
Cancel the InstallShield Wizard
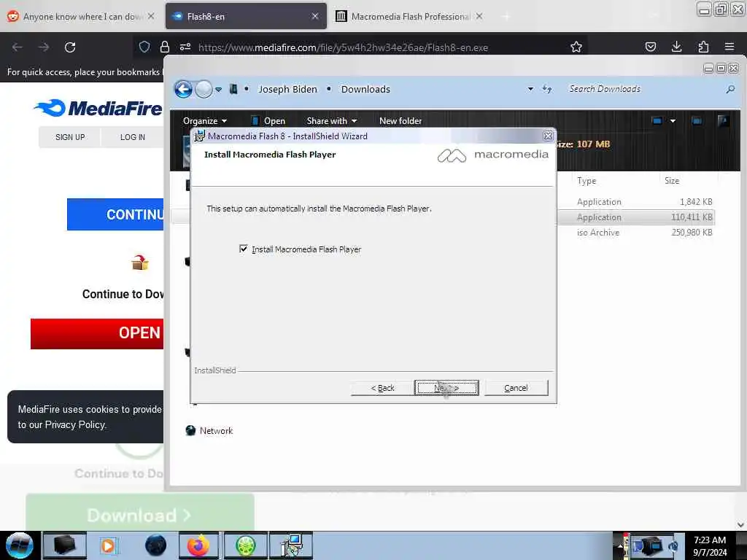[x=516, y=388]
